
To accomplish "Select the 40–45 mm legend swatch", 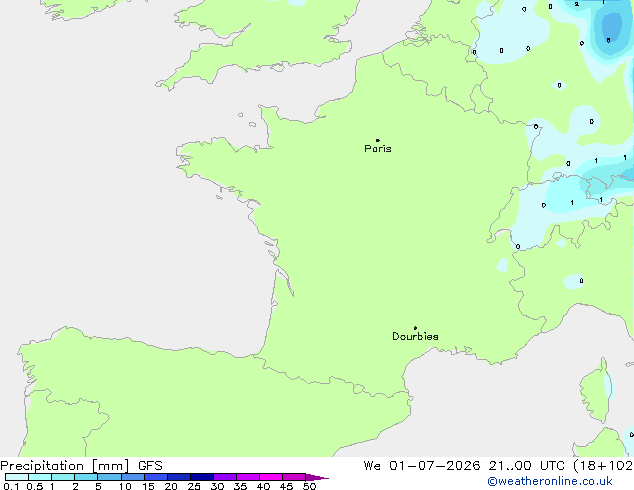I will pos(271,477).
